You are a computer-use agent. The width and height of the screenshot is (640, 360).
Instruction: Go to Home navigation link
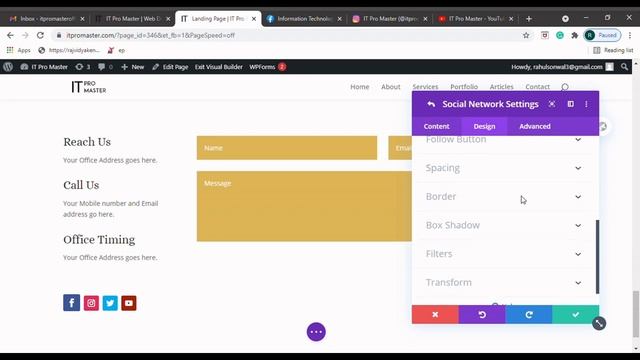[x=360, y=87]
